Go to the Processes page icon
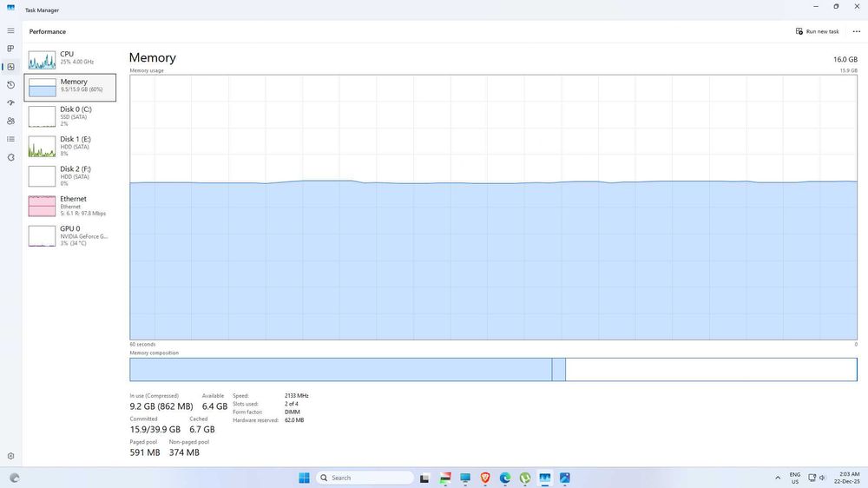 coord(10,49)
